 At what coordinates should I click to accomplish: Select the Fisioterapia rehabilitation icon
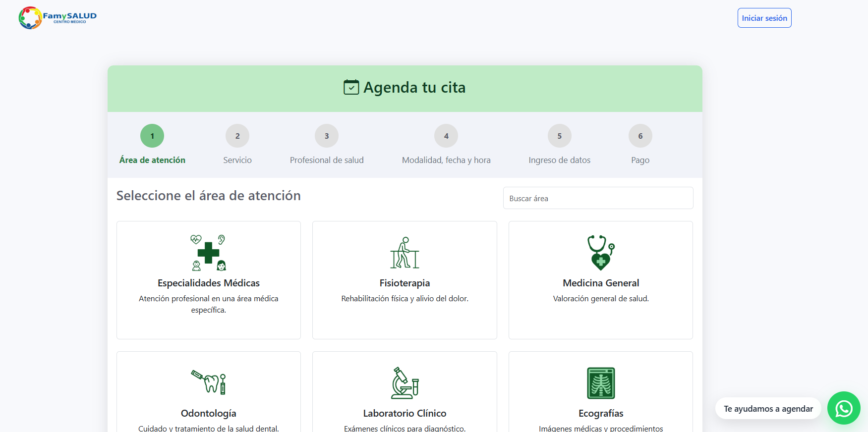[x=405, y=253]
